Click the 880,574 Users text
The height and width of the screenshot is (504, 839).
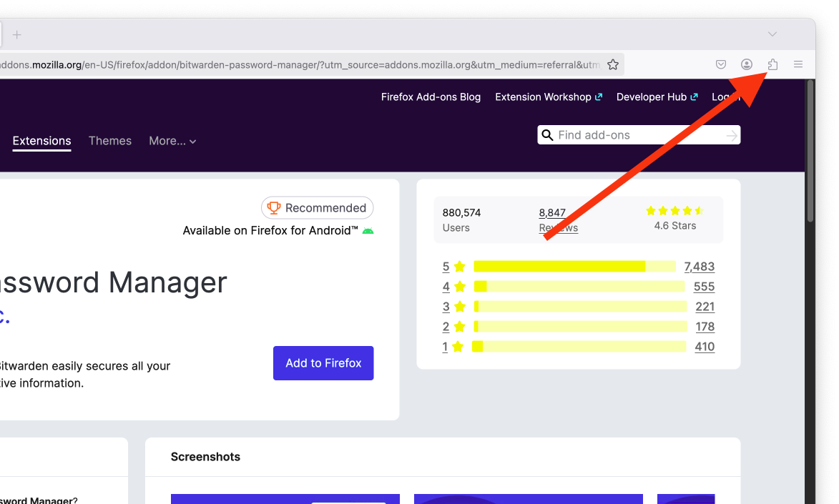(461, 220)
